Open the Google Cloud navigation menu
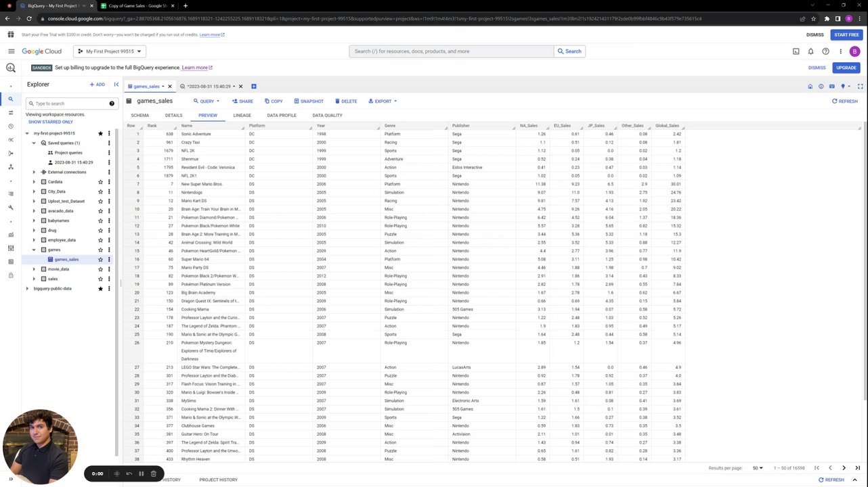This screenshot has width=868, height=487. coord(11,51)
